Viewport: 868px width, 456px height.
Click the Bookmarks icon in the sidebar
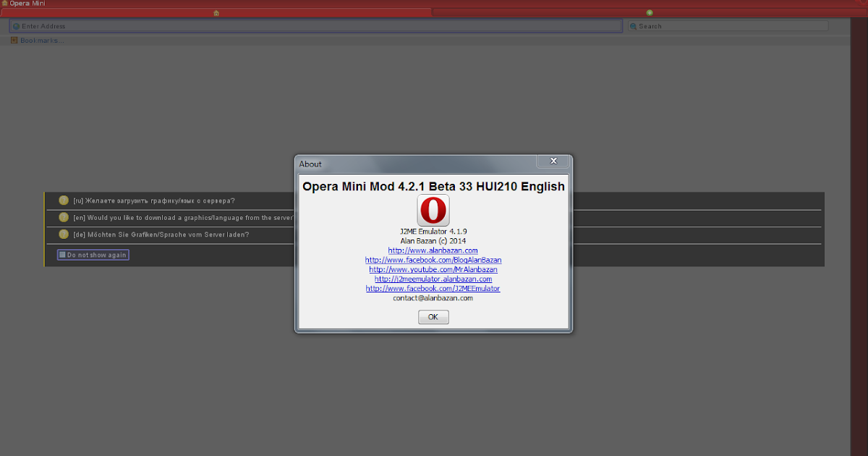tap(14, 40)
